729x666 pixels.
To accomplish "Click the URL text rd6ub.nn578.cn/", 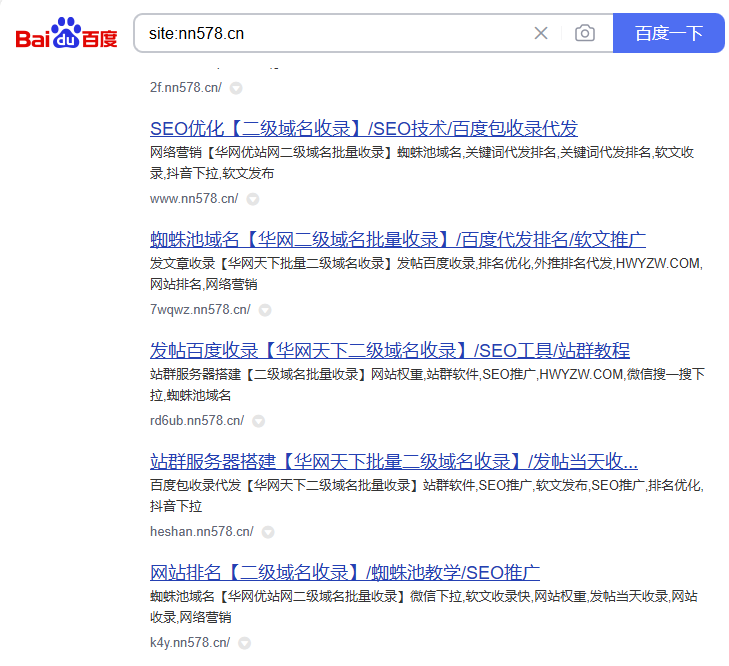I will [197, 420].
